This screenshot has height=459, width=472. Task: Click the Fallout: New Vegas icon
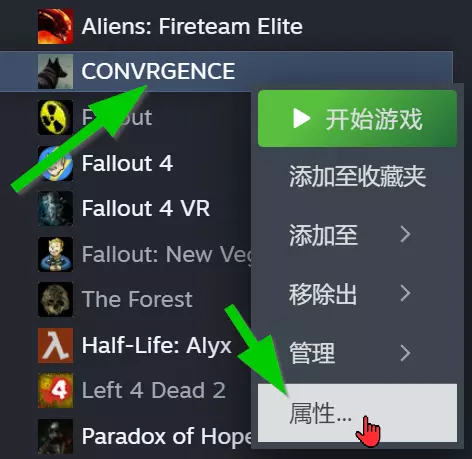(x=55, y=254)
